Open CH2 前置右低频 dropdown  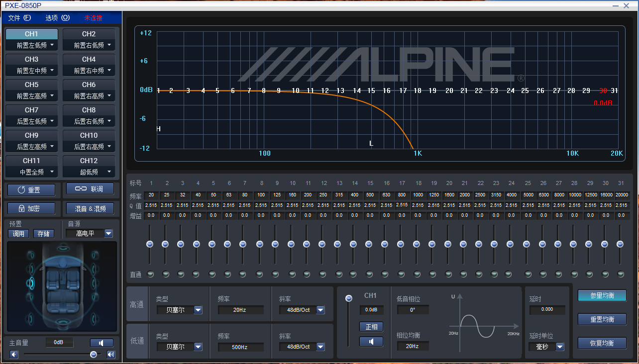click(89, 45)
